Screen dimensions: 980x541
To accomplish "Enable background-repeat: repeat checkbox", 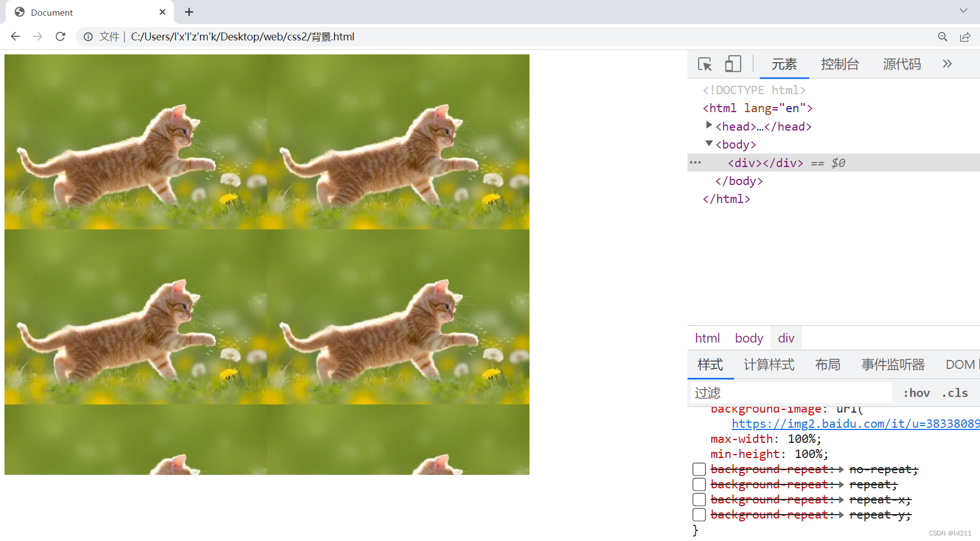I will click(x=699, y=484).
